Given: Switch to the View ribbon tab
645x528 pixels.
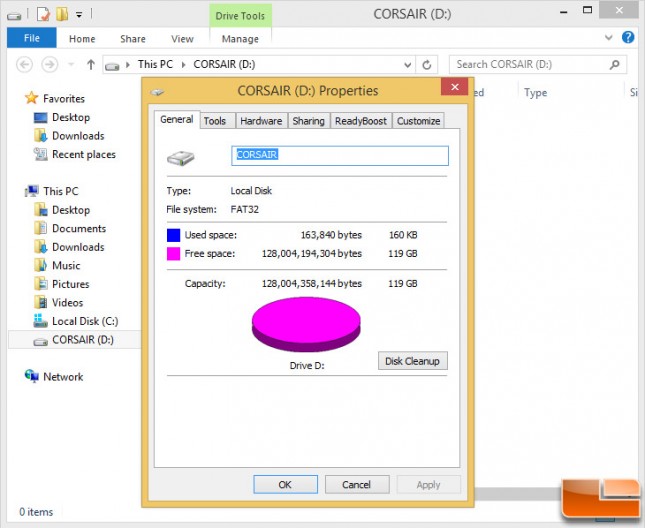Looking at the screenshot, I should coord(182,39).
